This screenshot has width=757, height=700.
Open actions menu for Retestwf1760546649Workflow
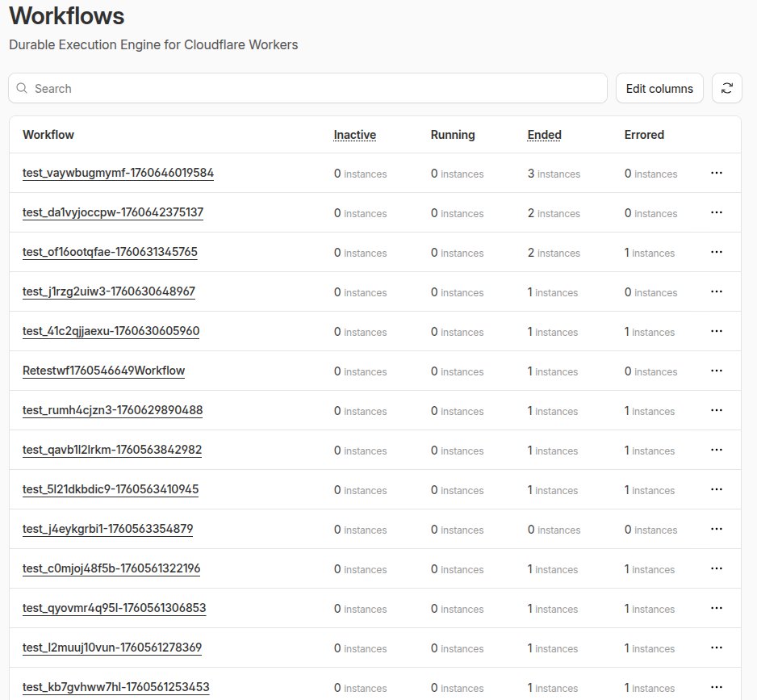tap(717, 371)
